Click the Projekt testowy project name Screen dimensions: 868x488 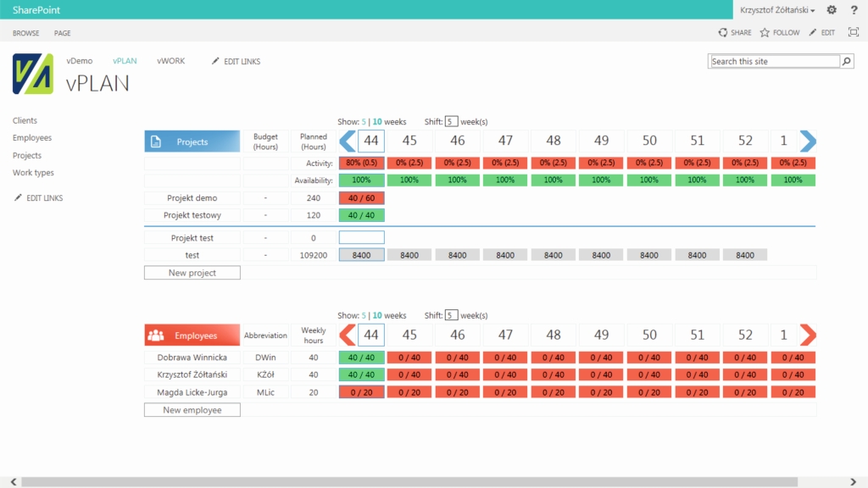click(x=192, y=215)
